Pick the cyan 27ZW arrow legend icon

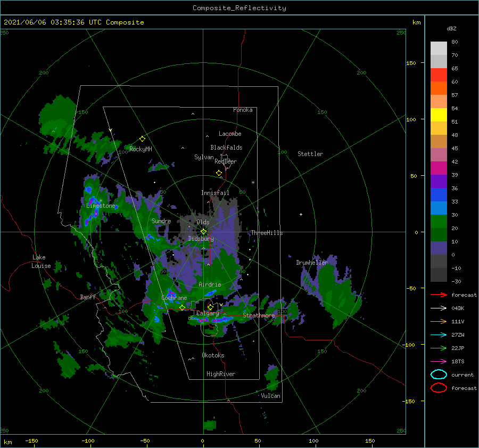pyautogui.click(x=439, y=335)
